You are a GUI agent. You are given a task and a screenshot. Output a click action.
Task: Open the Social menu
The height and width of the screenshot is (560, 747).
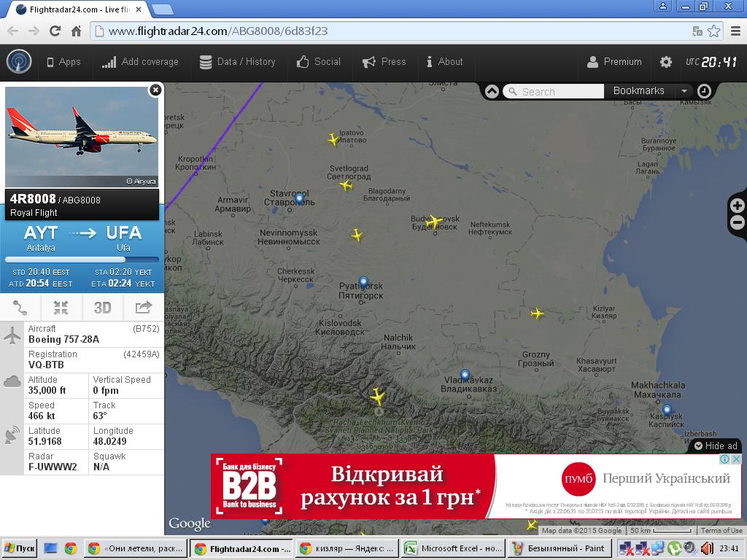tap(318, 62)
